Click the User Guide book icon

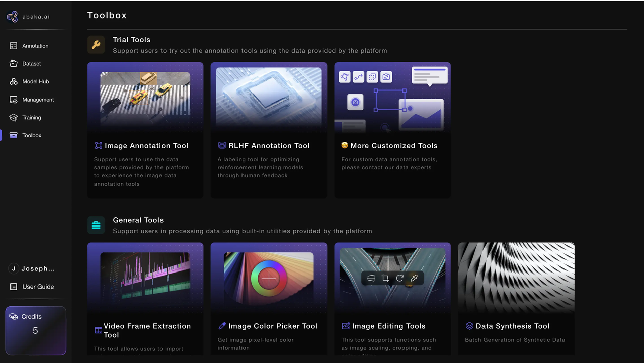click(14, 287)
